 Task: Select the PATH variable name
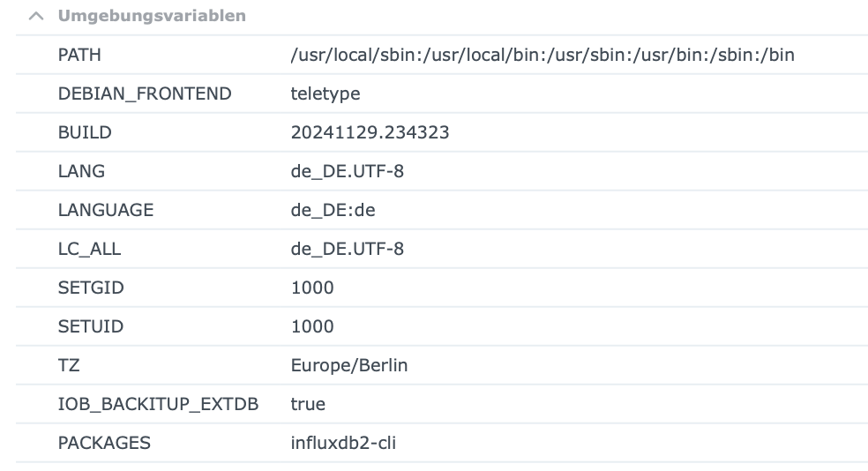[79, 55]
